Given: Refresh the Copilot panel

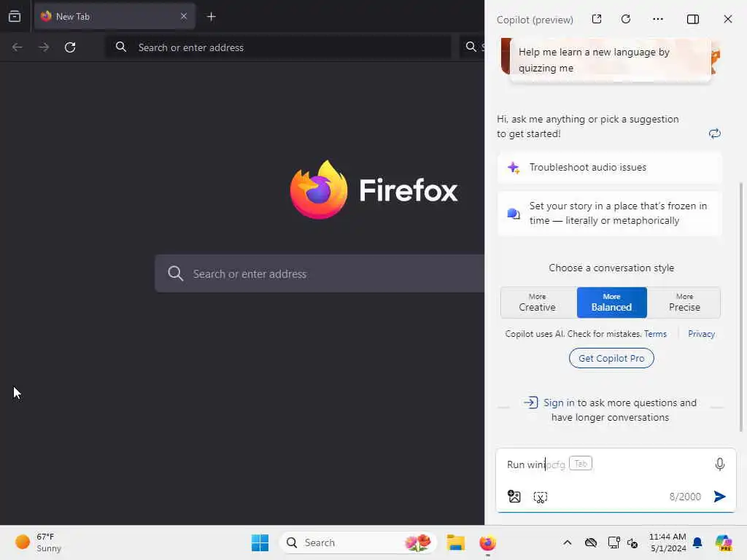Looking at the screenshot, I should pos(626,19).
